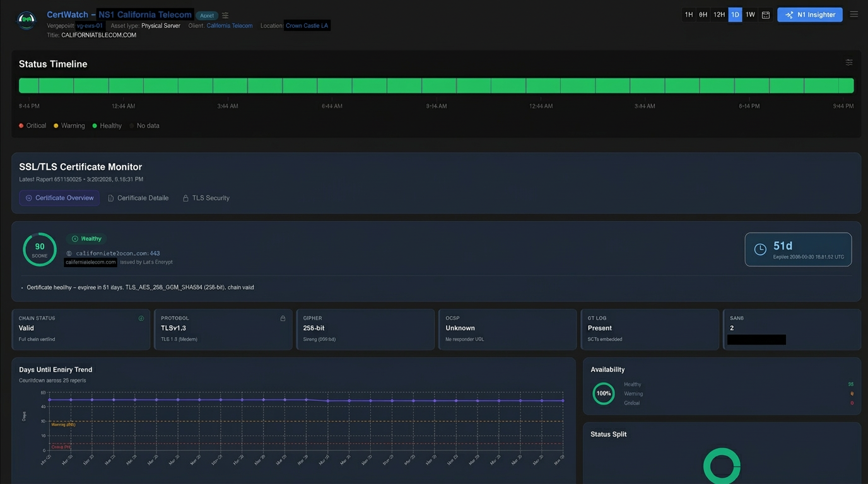The height and width of the screenshot is (484, 868).
Task: Click the 100% availability progress ring
Action: pyautogui.click(x=603, y=393)
